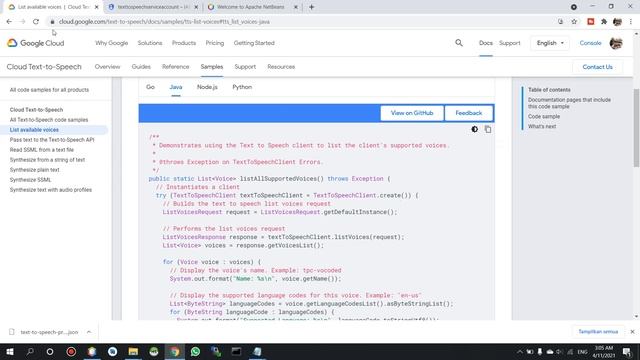Open All code samples for all products
Image resolution: width=640 pixels, height=360 pixels.
click(49, 90)
